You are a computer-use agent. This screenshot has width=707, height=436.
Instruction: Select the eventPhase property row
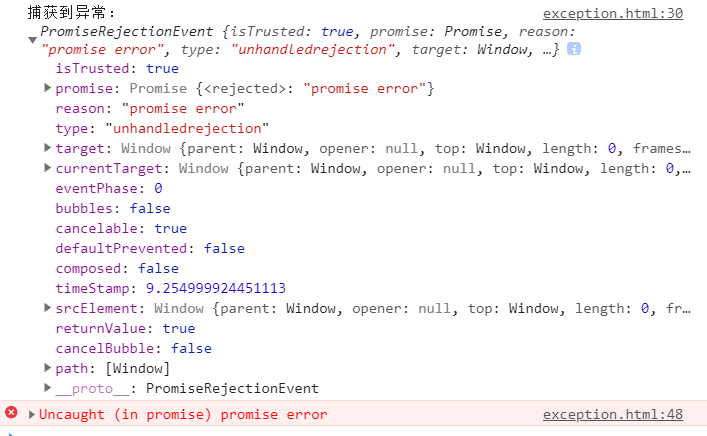(x=109, y=188)
